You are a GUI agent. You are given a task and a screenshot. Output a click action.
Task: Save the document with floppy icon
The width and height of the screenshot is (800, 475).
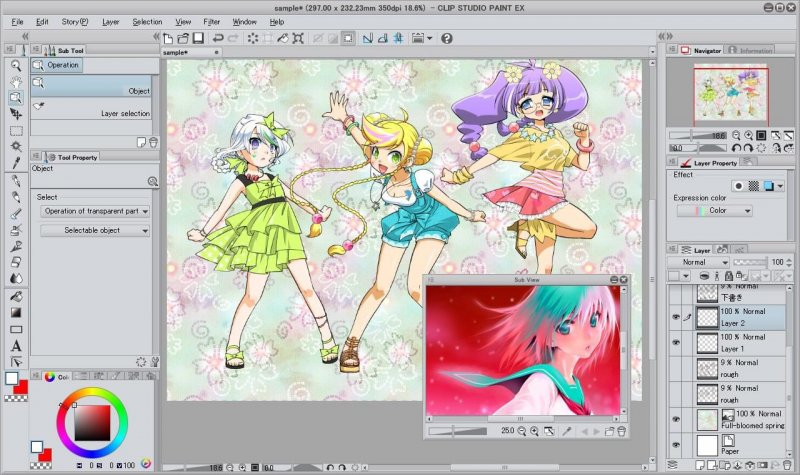click(198, 38)
